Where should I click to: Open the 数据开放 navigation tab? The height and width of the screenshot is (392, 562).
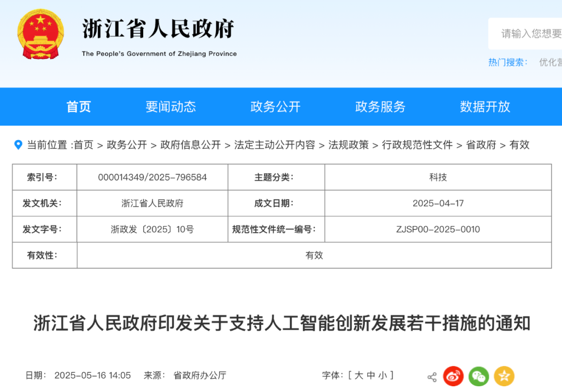pyautogui.click(x=485, y=107)
